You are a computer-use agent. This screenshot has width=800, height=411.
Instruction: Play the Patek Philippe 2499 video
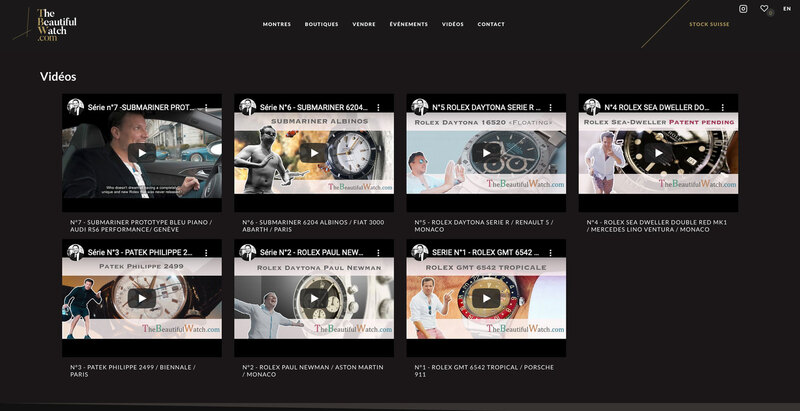pyautogui.click(x=141, y=298)
